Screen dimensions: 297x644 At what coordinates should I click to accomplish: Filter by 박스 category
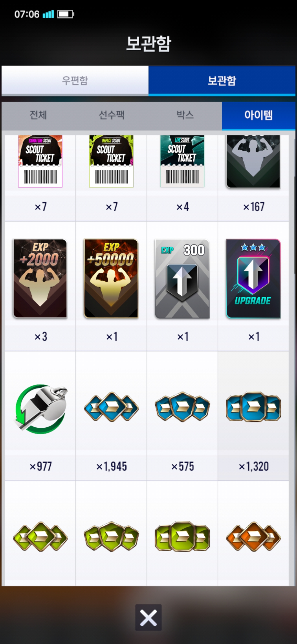[185, 115]
